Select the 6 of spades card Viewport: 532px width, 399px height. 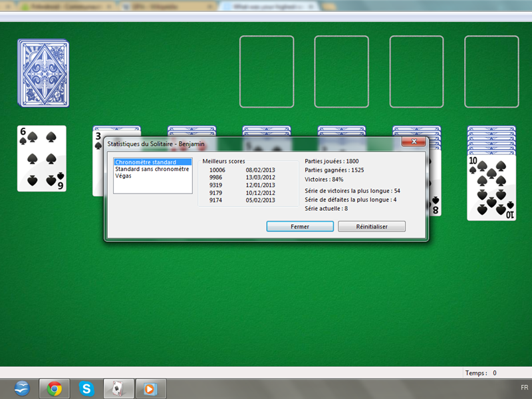coord(41,160)
